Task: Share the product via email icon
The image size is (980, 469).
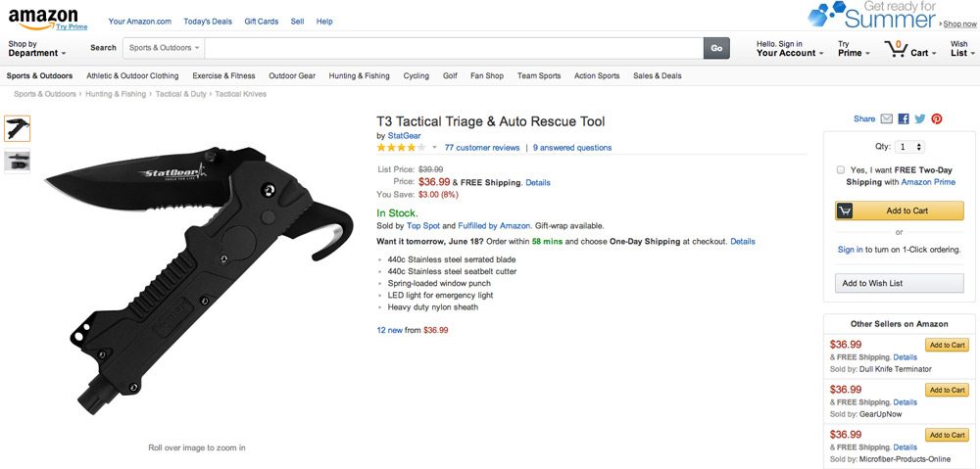Action: (887, 119)
